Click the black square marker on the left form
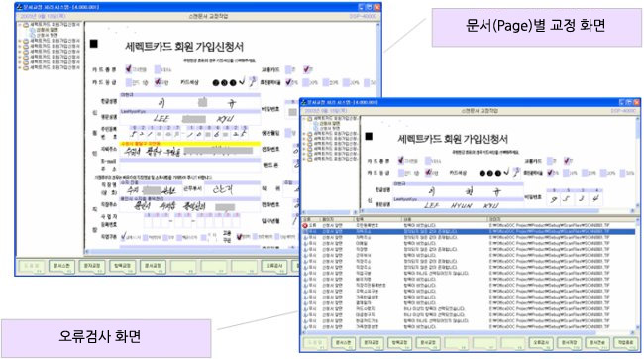Screen dimensions: 644x359 [x=94, y=43]
